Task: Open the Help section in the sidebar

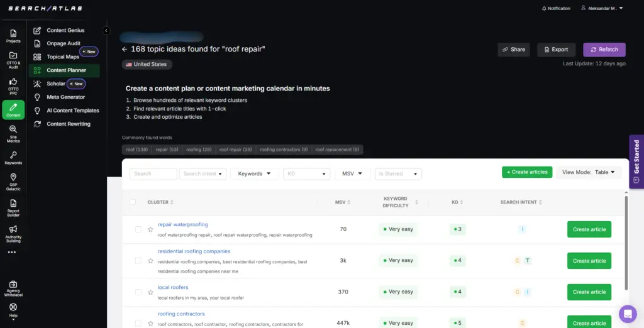Action: point(13,311)
